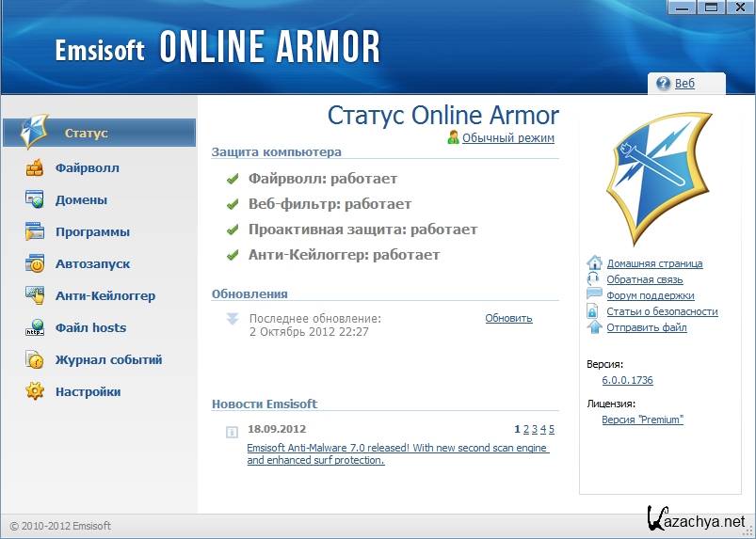The width and height of the screenshot is (756, 539).
Task: Click the Журнал событий clock icon
Action: coord(35,360)
